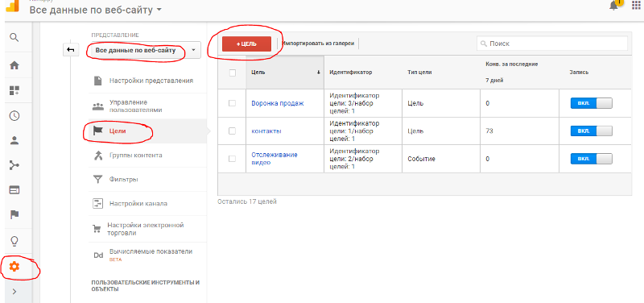Click the Тип цели column header
644x303 pixels.
419,73
